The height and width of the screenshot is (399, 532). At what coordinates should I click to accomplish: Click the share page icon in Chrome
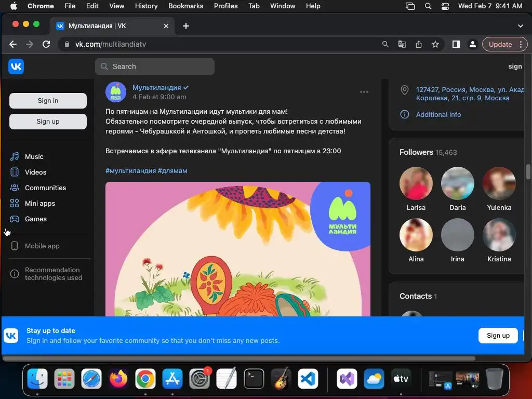(419, 44)
